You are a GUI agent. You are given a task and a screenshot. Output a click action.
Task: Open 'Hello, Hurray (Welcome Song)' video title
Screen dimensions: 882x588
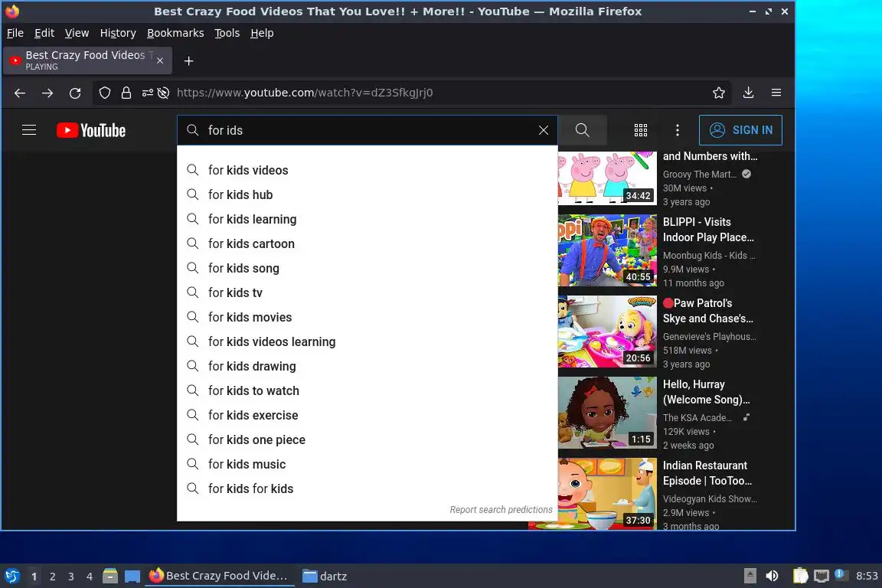click(706, 392)
